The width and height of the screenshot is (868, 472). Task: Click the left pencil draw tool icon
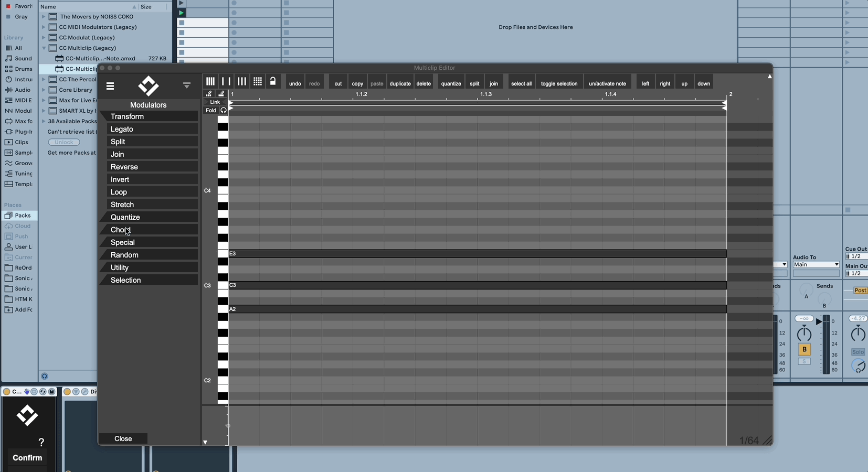(x=209, y=94)
